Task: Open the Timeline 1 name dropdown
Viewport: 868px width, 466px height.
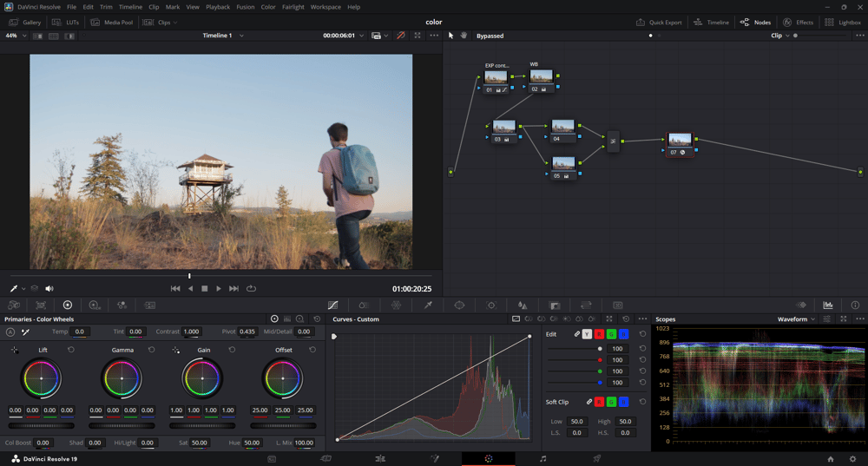Action: [223, 36]
